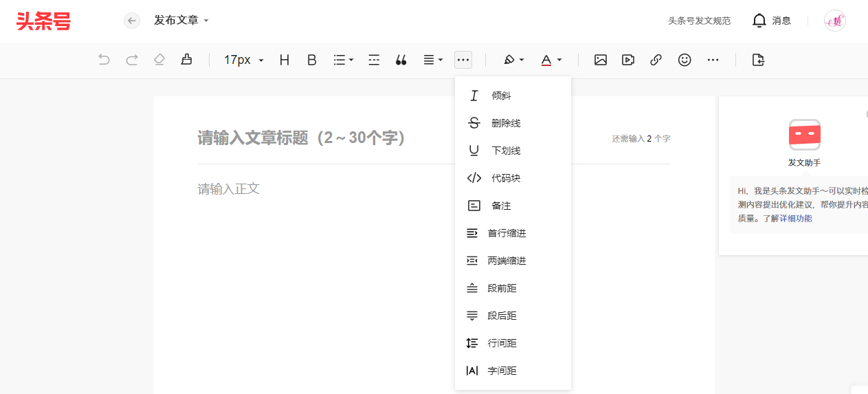Open the font color picker
This screenshot has height=394, width=868.
[x=551, y=60]
